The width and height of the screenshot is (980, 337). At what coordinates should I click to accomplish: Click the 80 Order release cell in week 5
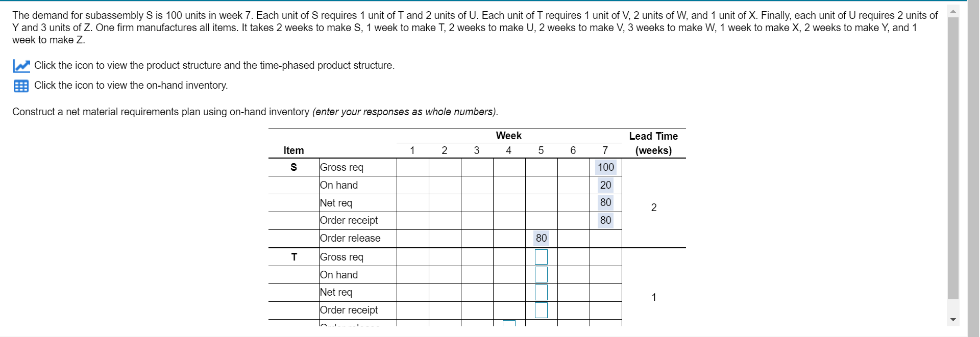tap(542, 238)
